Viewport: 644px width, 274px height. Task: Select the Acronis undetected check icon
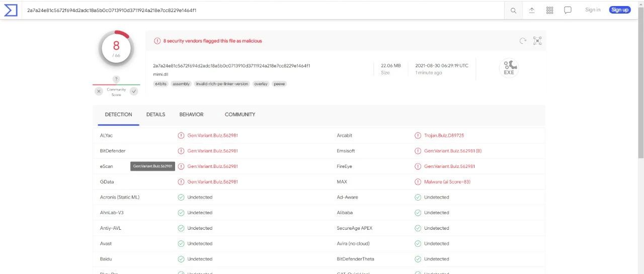click(x=181, y=197)
